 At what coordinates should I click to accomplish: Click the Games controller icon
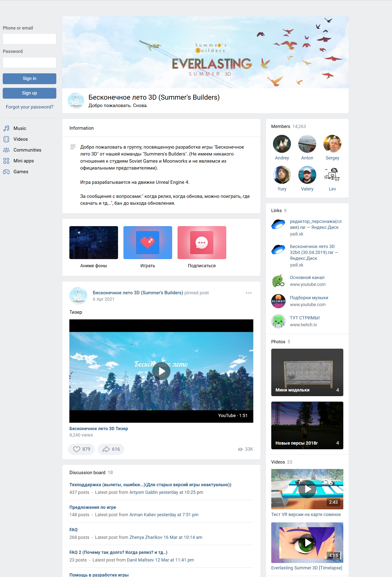coord(6,172)
